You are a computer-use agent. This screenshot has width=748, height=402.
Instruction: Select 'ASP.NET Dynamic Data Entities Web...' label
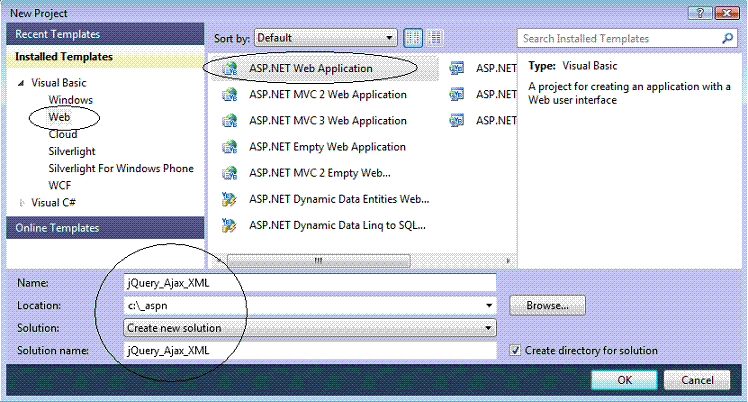(x=339, y=199)
